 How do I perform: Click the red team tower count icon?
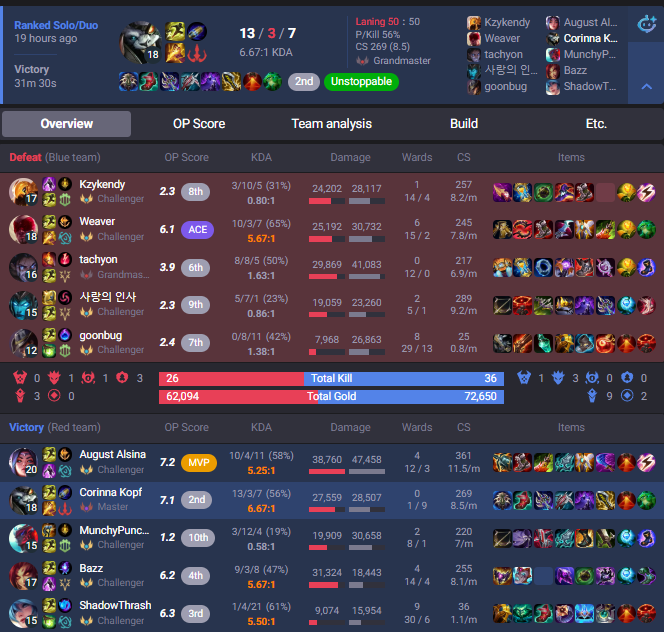(x=20, y=396)
